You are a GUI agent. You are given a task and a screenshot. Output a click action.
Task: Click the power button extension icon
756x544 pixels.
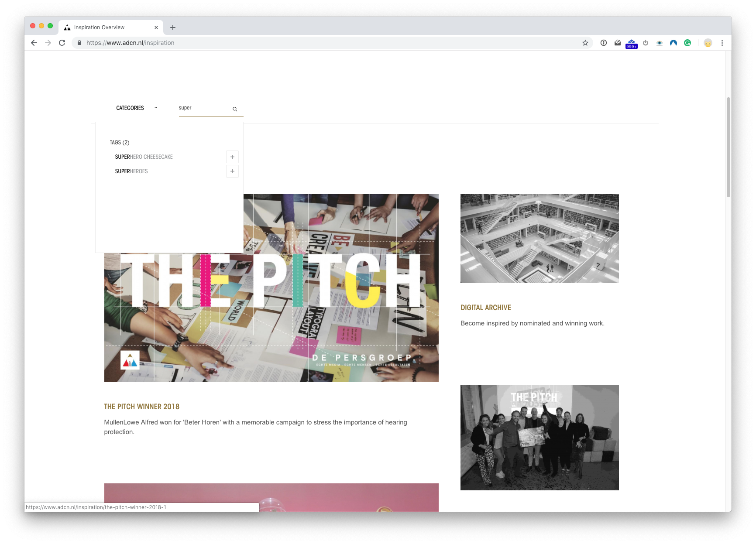tap(645, 43)
